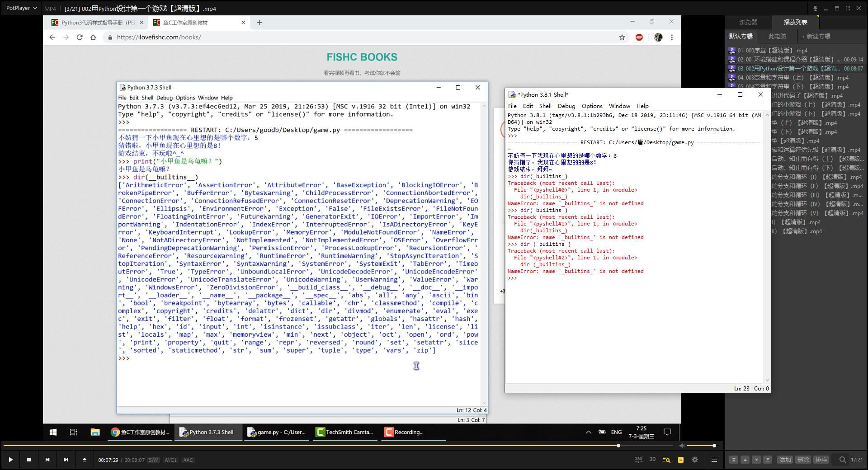Switch to the Python3代码样式指导手册 Chrome tab
868x470 pixels.
tap(97, 22)
